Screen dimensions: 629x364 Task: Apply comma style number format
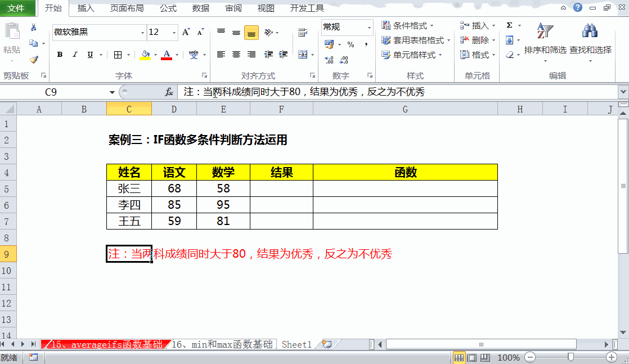pyautogui.click(x=366, y=44)
